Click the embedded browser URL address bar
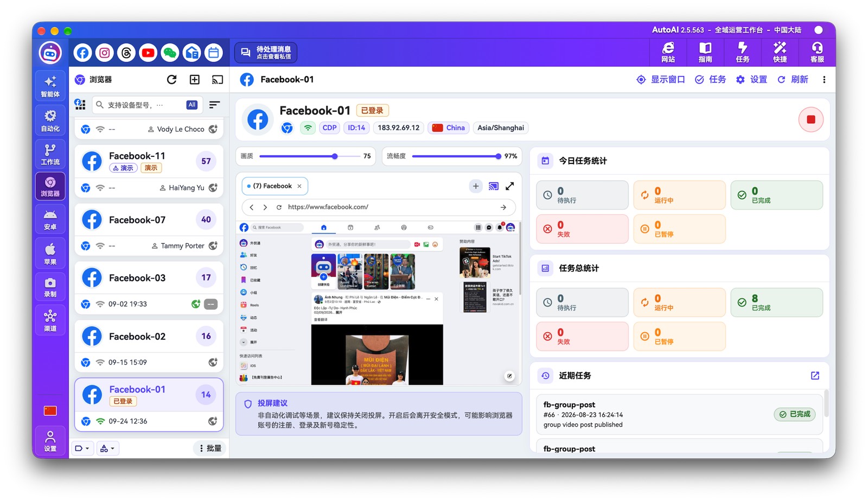Viewport: 868px width, 501px height. tap(378, 207)
